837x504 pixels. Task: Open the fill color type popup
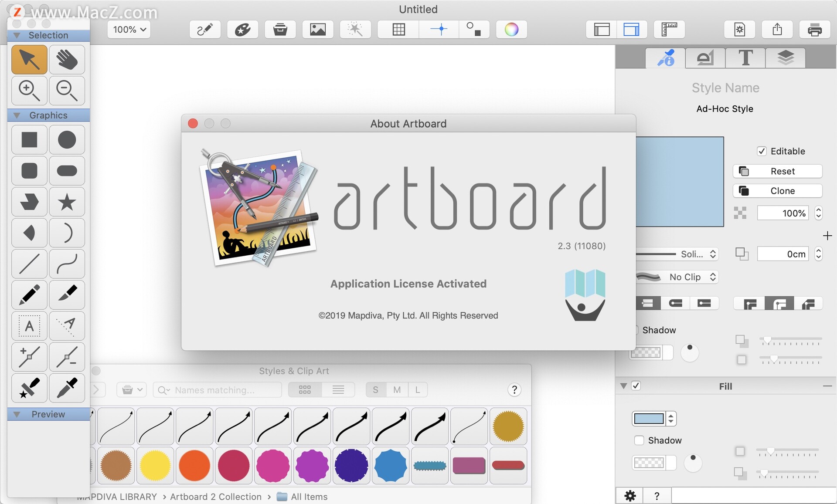click(x=671, y=419)
